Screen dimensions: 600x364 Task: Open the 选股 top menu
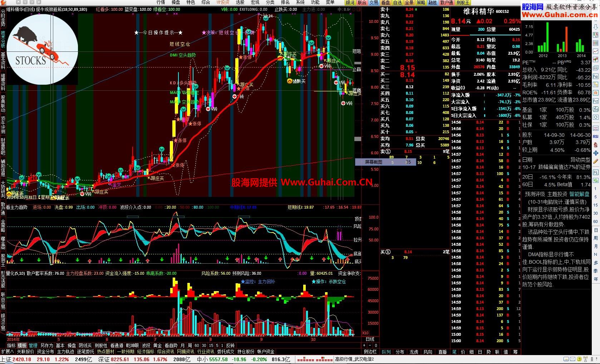(x=240, y=3)
